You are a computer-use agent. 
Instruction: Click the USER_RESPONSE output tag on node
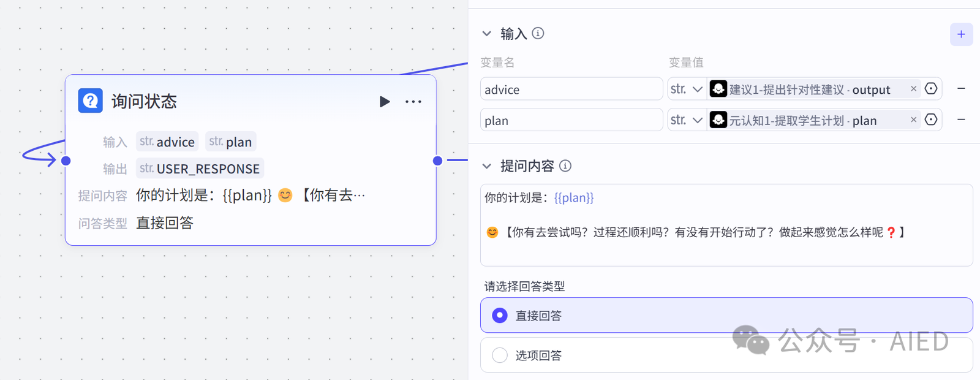point(200,169)
